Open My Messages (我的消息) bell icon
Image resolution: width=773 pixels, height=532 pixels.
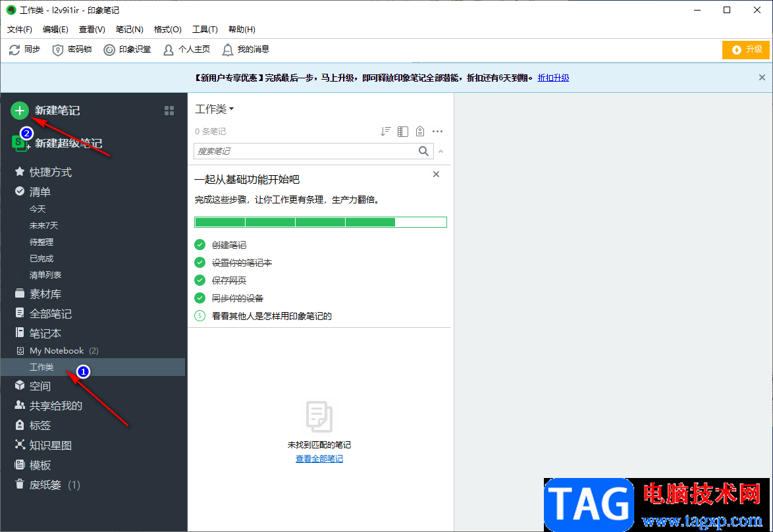tap(227, 49)
